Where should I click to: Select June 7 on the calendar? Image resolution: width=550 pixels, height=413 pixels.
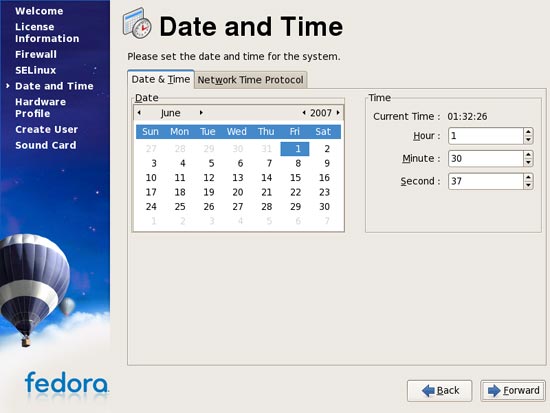(x=269, y=163)
